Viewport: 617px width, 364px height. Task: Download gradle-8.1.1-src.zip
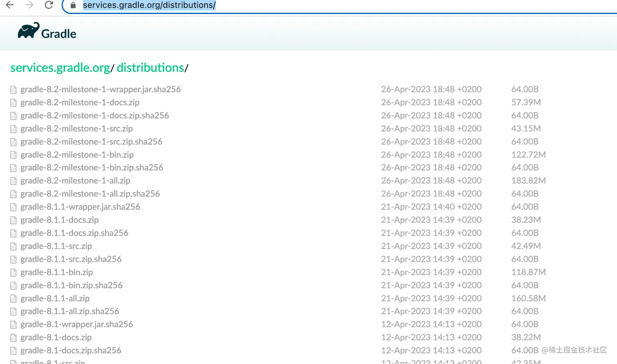56,246
